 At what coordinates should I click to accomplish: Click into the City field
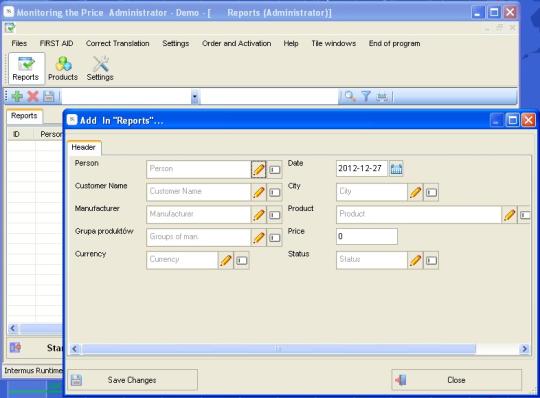click(372, 192)
